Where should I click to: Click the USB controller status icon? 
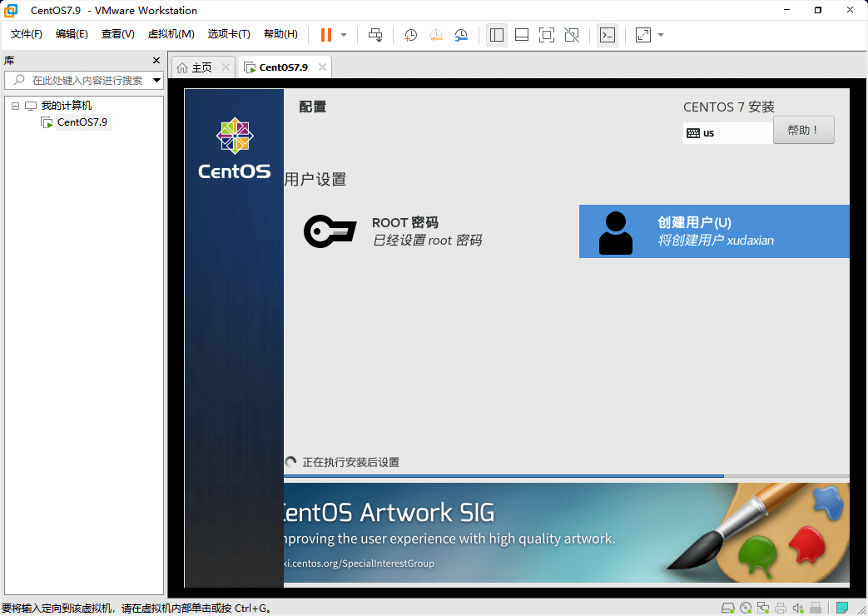[x=816, y=609]
